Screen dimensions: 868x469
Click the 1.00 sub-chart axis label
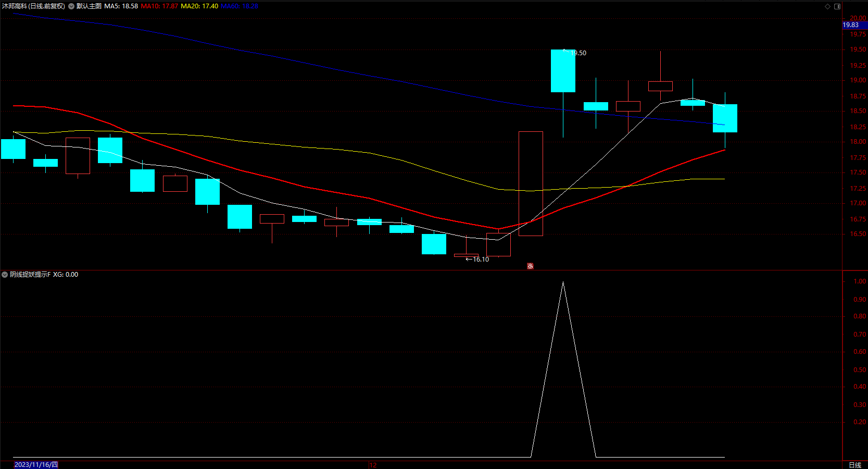[860, 281]
